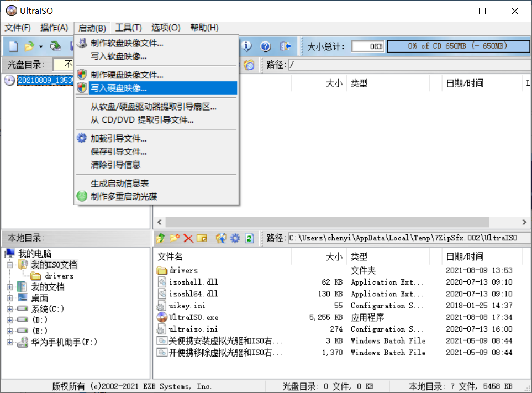Click the shield icon beside 制作硬盘映像文件
532x393 pixels.
(x=82, y=74)
